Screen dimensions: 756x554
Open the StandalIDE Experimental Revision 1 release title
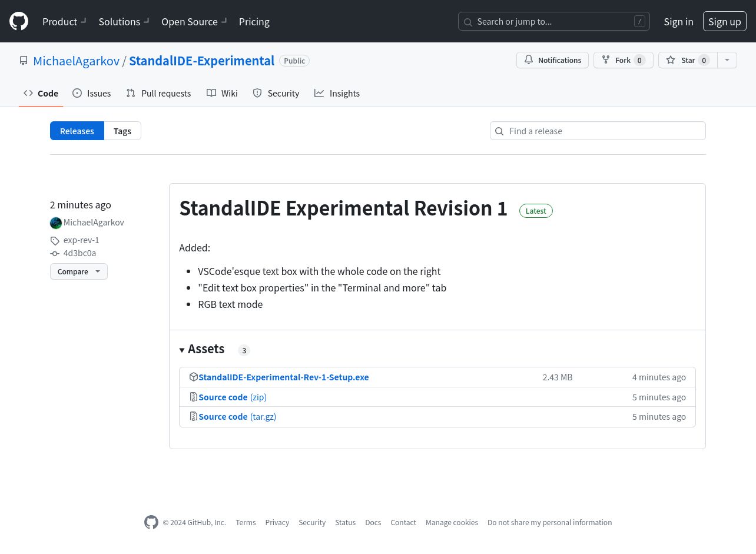[343, 208]
